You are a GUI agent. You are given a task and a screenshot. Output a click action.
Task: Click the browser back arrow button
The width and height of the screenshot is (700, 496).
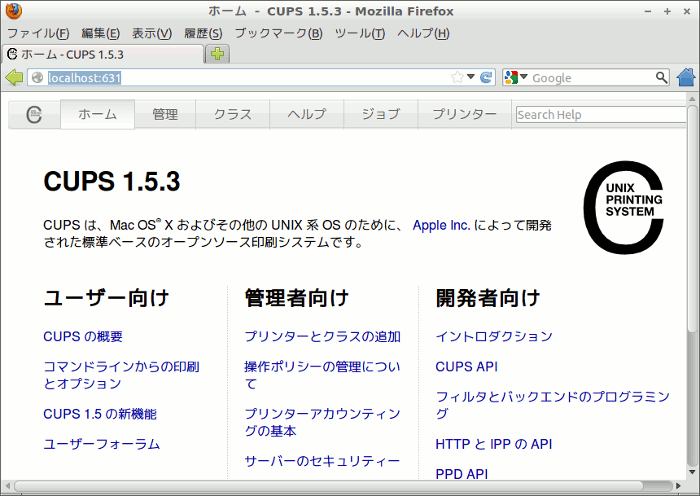point(14,78)
